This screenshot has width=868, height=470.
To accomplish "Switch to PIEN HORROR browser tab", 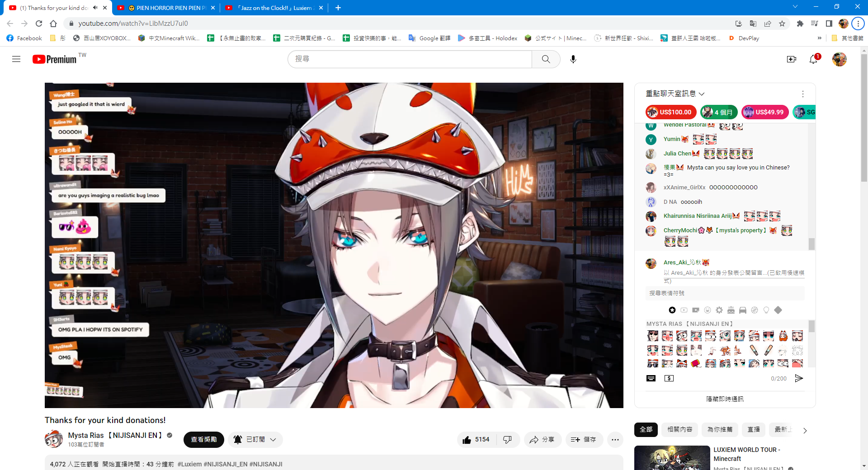I will coord(166,8).
